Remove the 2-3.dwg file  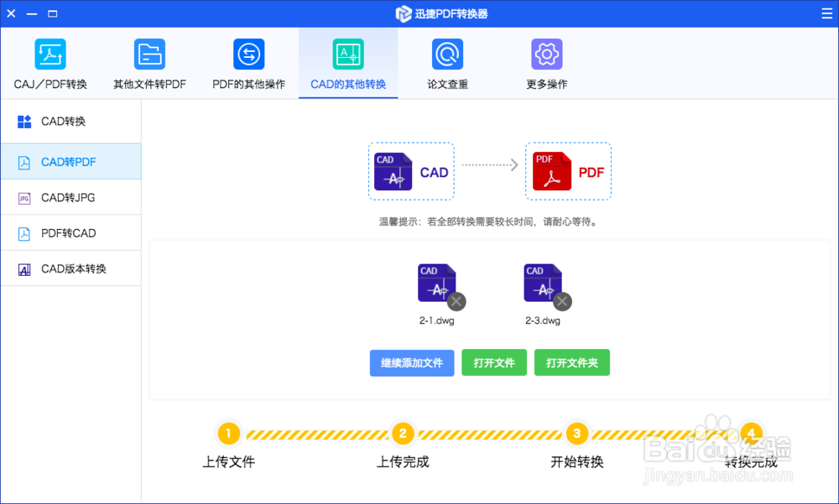(562, 302)
